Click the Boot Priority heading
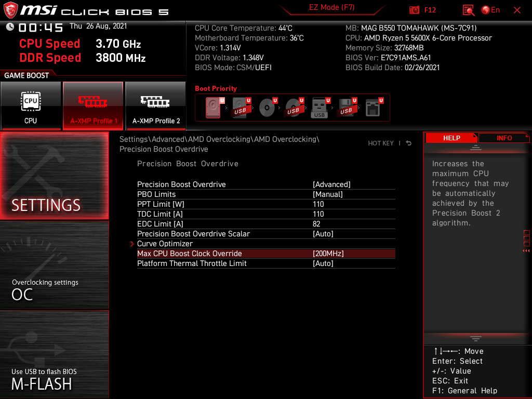Image resolution: width=532 pixels, height=399 pixels. pyautogui.click(x=216, y=88)
